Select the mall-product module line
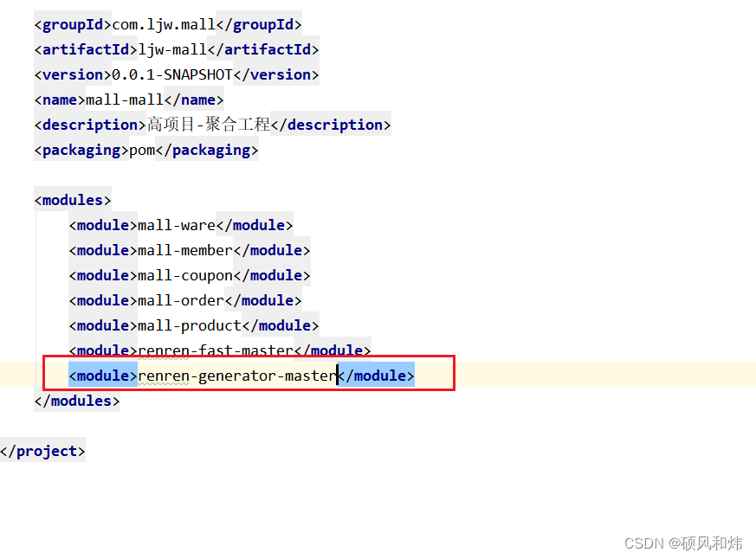This screenshot has width=756, height=559. pos(194,324)
